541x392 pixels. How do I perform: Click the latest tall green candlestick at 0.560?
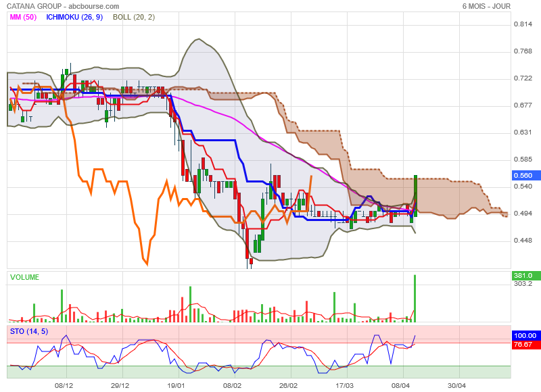coord(415,196)
